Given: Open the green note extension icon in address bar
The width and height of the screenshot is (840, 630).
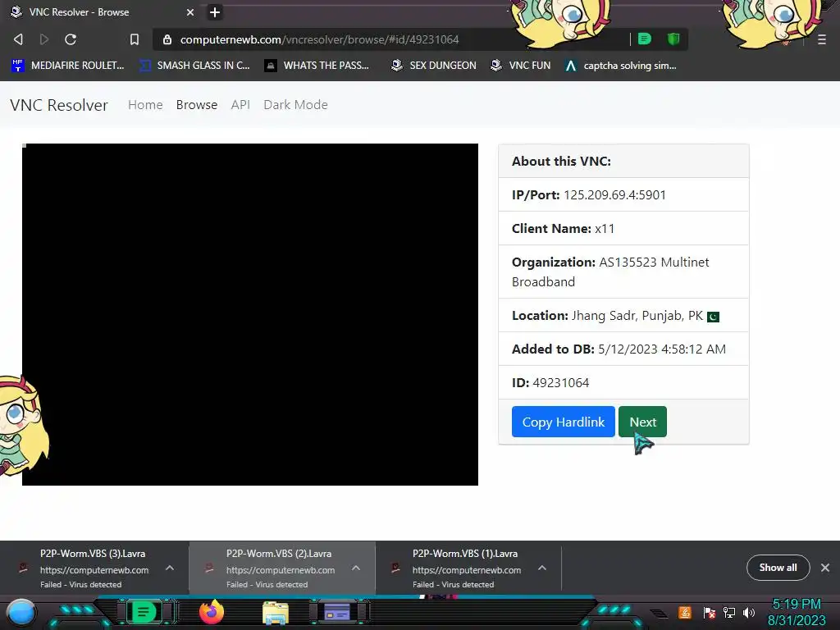Looking at the screenshot, I should (645, 39).
